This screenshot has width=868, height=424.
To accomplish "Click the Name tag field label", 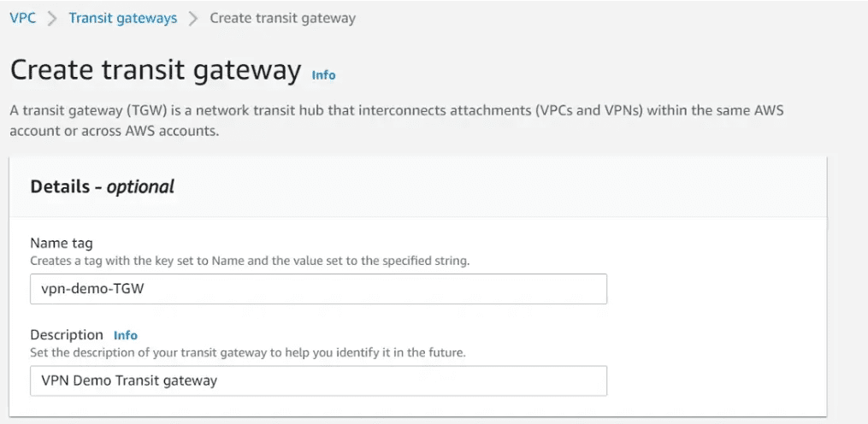I will (62, 243).
